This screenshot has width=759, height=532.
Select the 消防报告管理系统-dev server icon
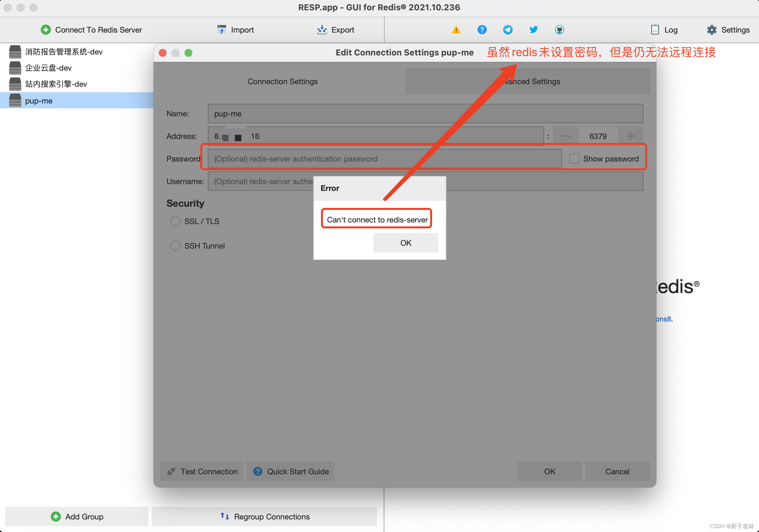coord(15,52)
